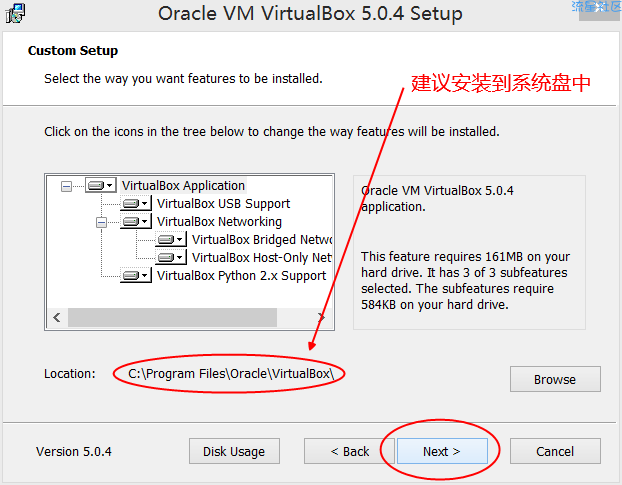622x485 pixels.
Task: Click the feature tree horizontal scrollbar thumb
Action: [172, 317]
